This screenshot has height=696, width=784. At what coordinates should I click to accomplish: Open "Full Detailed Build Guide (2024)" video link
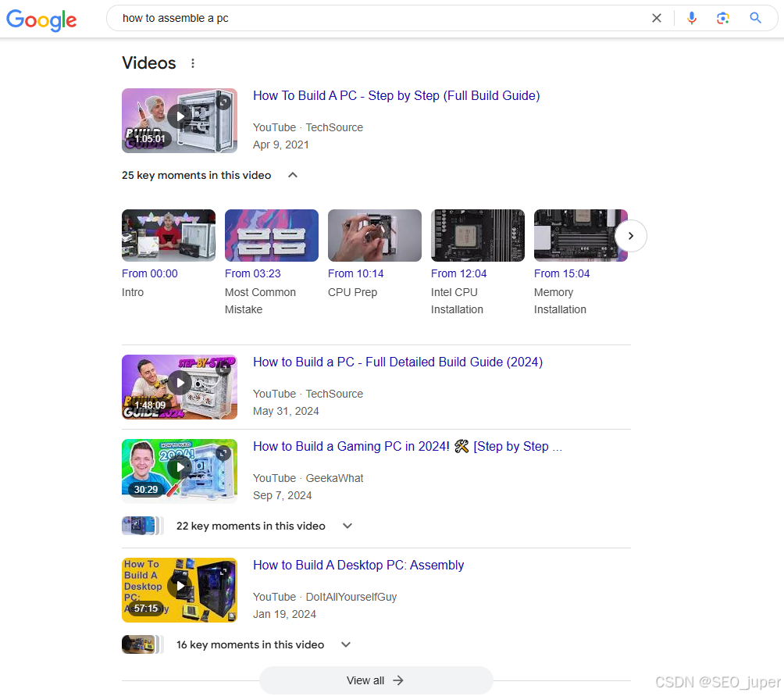click(397, 362)
